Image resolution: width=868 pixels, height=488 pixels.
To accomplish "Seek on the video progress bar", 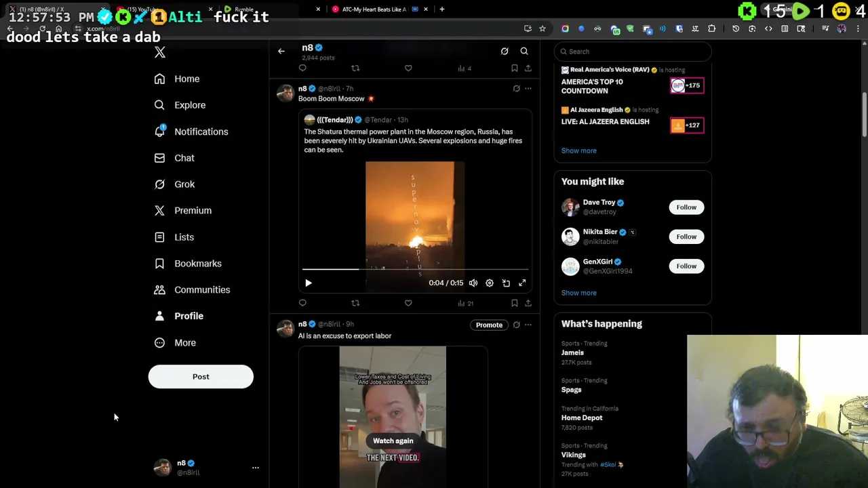I will 415,269.
